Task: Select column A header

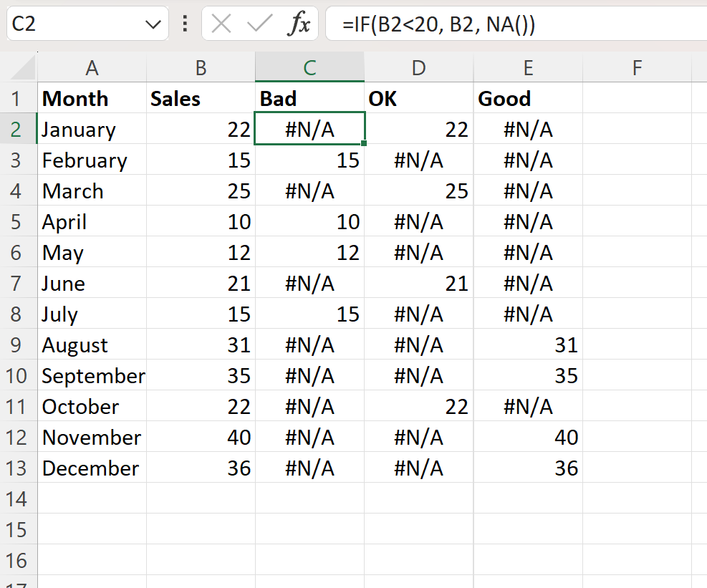Action: click(92, 68)
